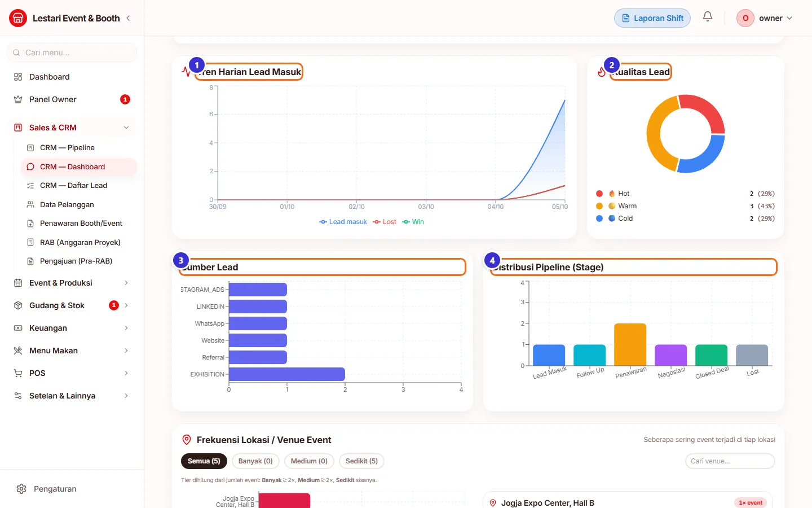Screen dimensions: 812x508
Task: Open Penawaran Booth/Event menu item
Action: pyautogui.click(x=79, y=223)
